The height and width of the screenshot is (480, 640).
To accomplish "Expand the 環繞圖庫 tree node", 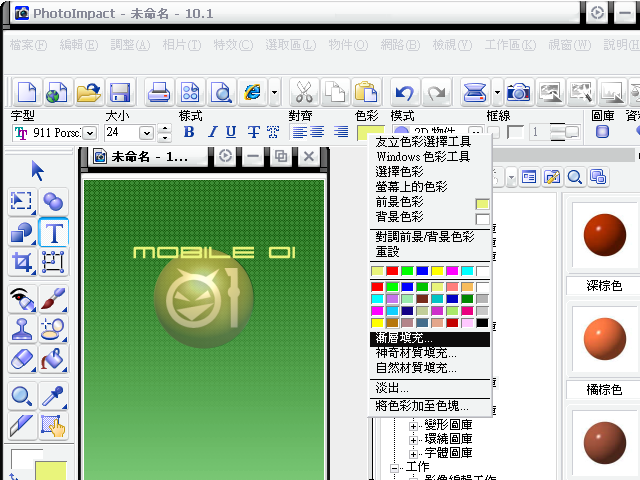I will [413, 440].
